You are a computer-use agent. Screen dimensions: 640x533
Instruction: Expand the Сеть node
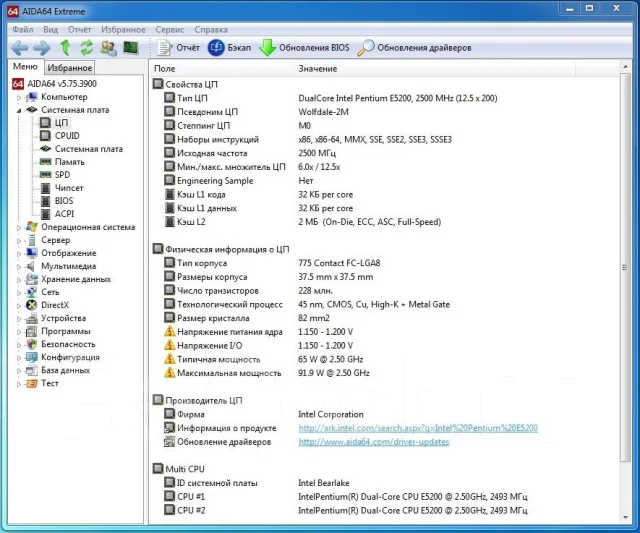point(19,293)
